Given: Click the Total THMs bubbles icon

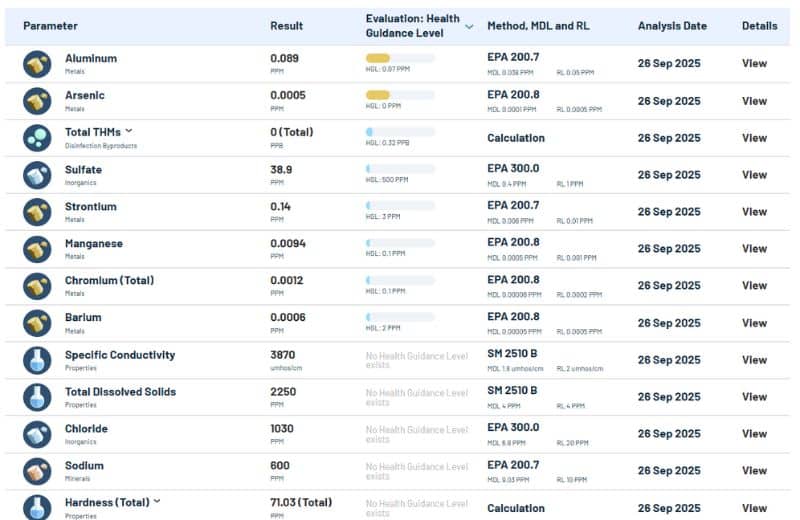Looking at the screenshot, I should pos(37,138).
